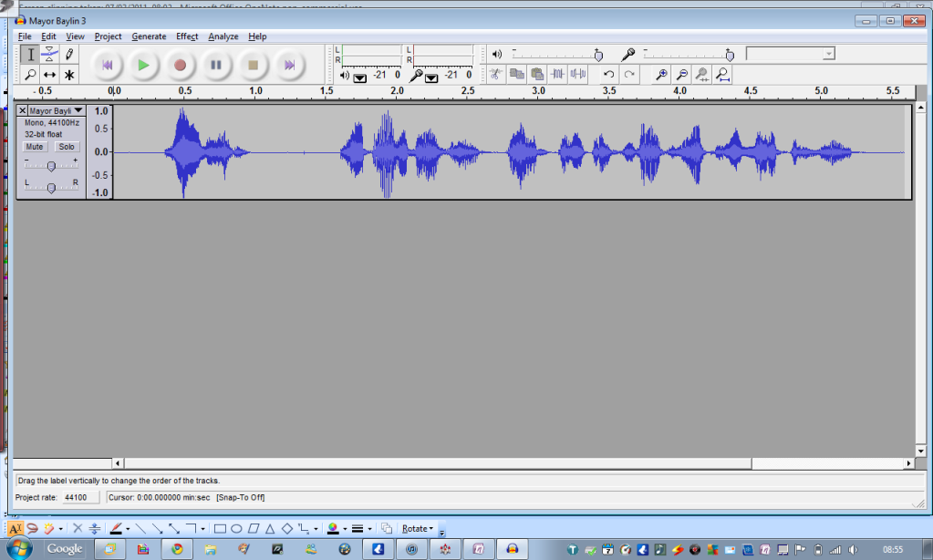Select the Time Shift tool
Viewport: 933px width, 560px height.
click(x=50, y=75)
